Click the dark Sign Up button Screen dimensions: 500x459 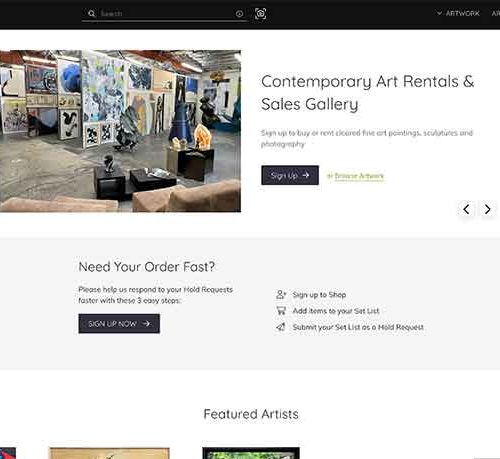click(x=290, y=175)
